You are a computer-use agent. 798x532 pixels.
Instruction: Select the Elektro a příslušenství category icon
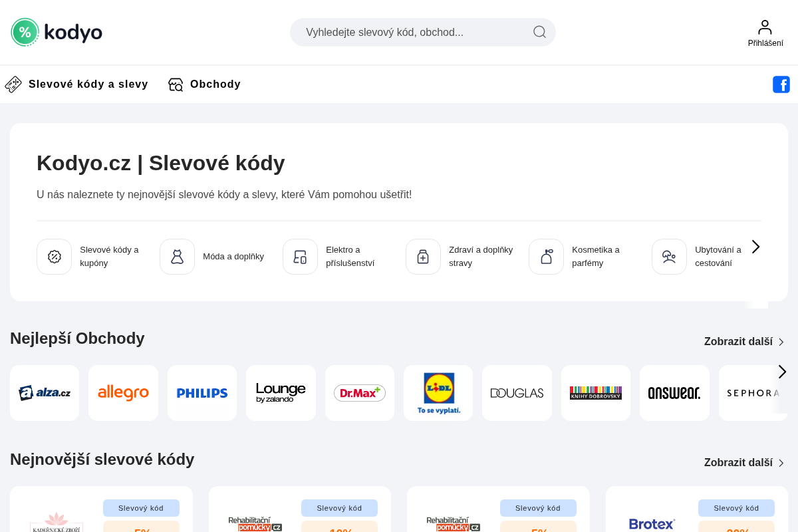pyautogui.click(x=300, y=257)
